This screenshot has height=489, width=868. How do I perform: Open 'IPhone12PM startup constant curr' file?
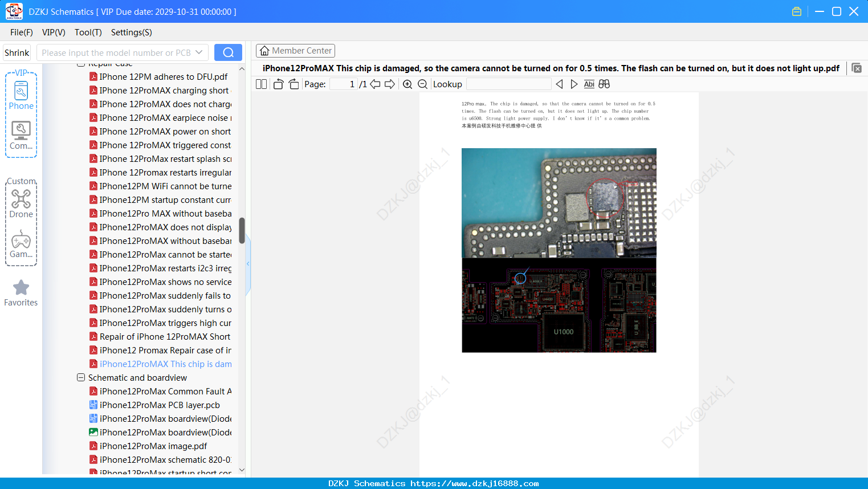coord(160,200)
